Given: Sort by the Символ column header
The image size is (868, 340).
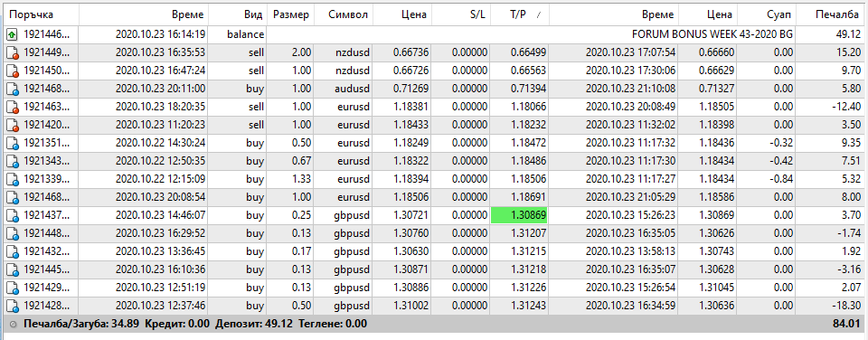Looking at the screenshot, I should [344, 15].
